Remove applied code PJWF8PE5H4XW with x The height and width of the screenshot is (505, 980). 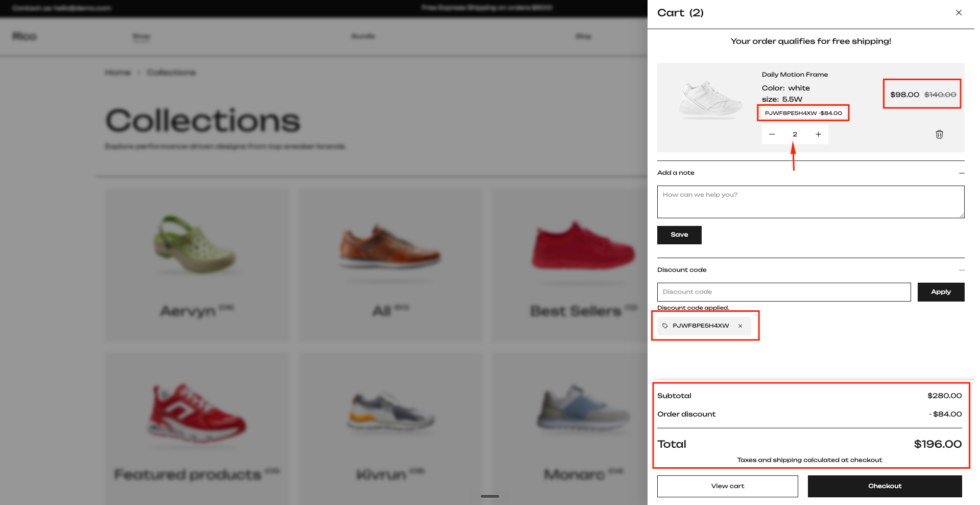[x=740, y=326]
